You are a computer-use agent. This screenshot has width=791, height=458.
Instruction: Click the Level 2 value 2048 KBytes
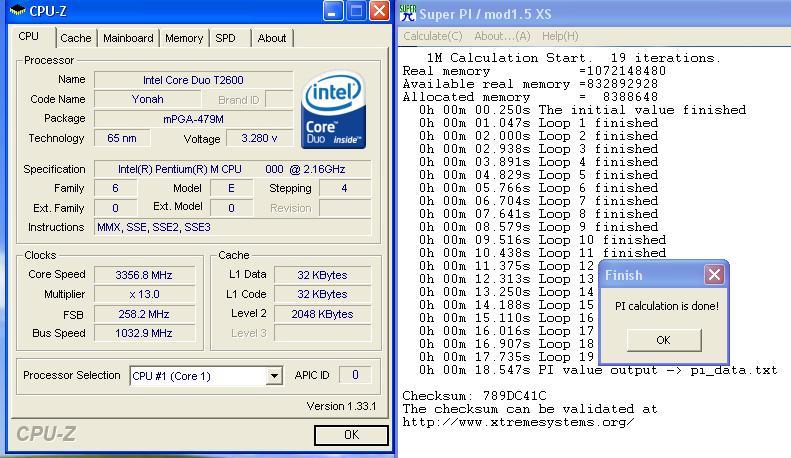[x=322, y=314]
